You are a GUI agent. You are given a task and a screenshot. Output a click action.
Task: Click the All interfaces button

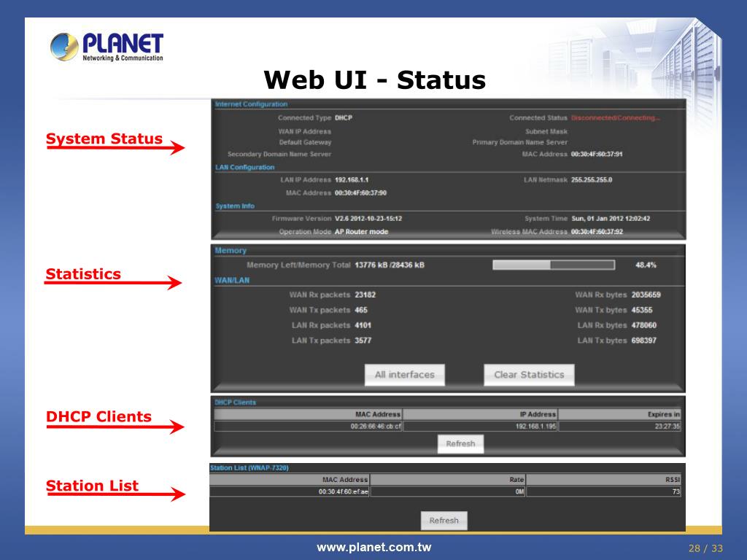point(404,375)
